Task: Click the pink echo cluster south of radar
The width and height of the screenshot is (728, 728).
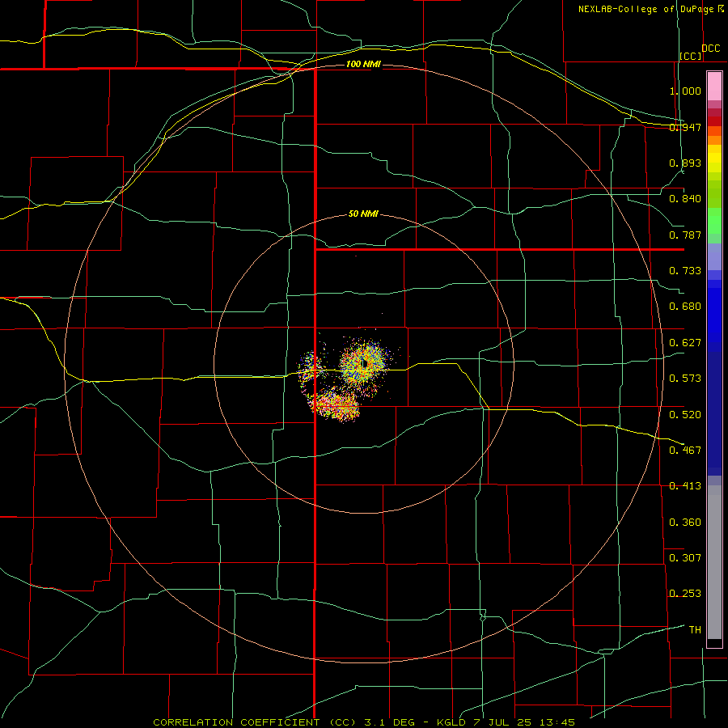Action: click(335, 405)
